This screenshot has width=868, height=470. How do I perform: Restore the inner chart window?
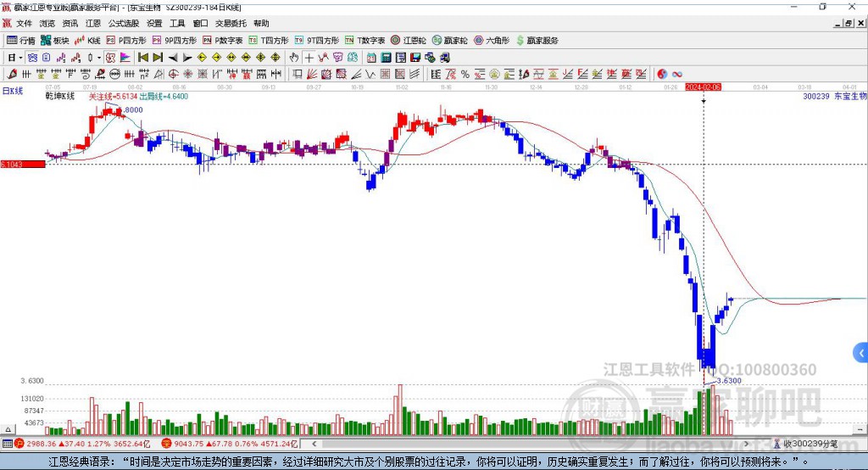(x=849, y=23)
